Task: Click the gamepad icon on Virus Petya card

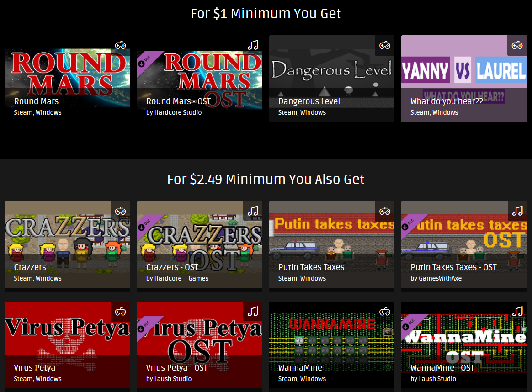Action: pyautogui.click(x=121, y=312)
